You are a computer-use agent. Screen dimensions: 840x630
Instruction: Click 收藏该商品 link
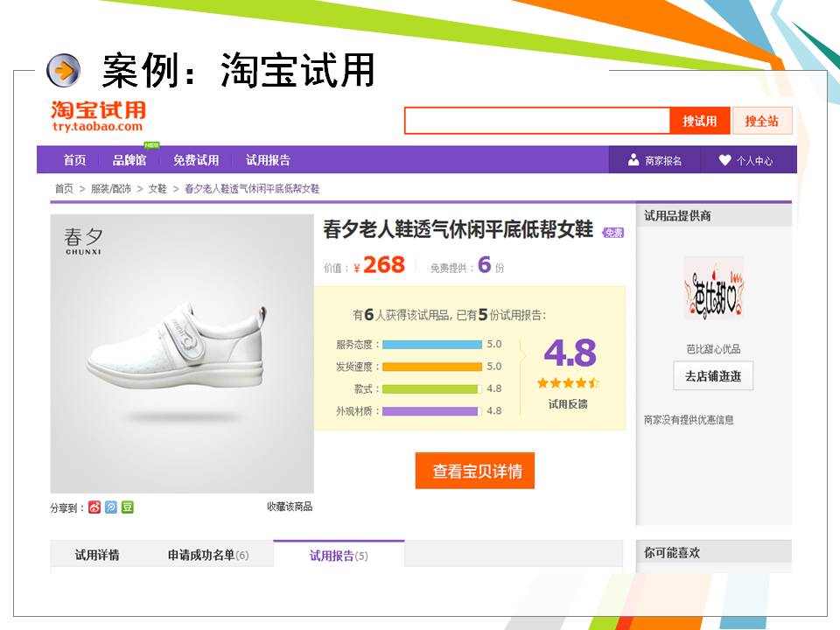pos(290,507)
